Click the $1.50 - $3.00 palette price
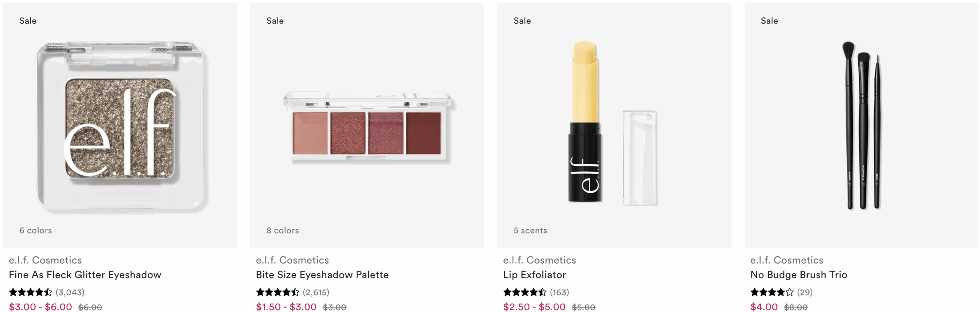980x312 pixels. (286, 307)
